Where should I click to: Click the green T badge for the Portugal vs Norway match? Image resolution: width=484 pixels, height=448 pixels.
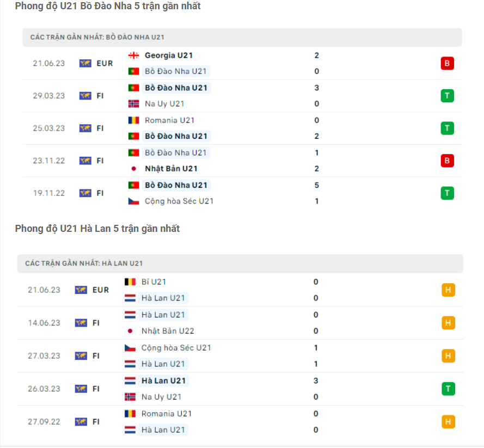447,96
